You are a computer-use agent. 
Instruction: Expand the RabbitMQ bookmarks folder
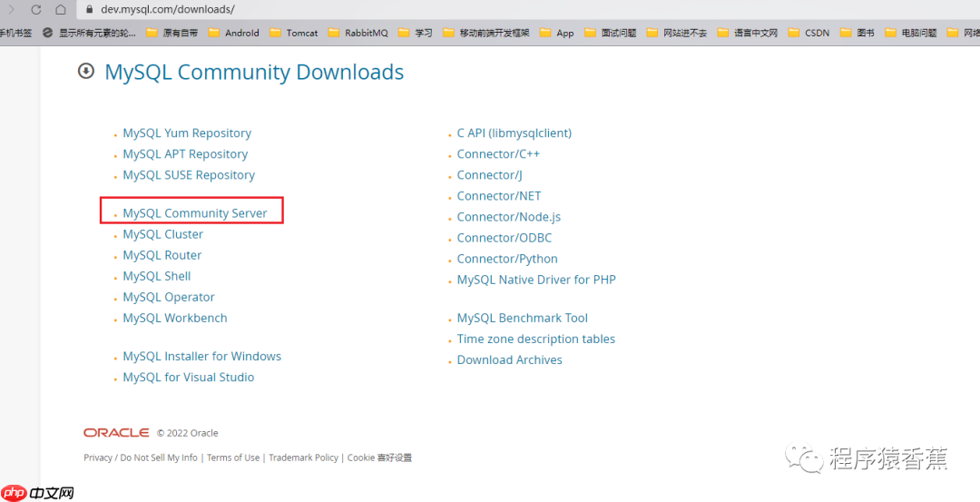358,33
